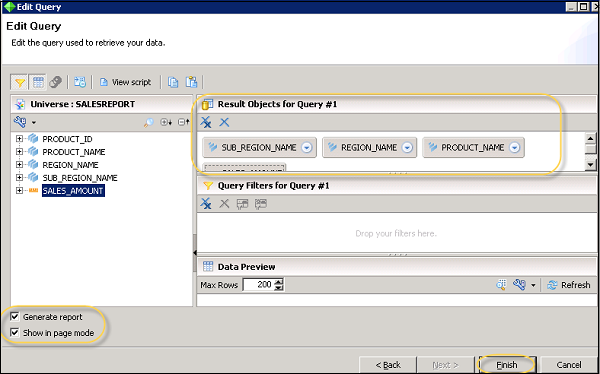Click the Max Rows input field
This screenshot has height=374, width=600.
pos(258,284)
